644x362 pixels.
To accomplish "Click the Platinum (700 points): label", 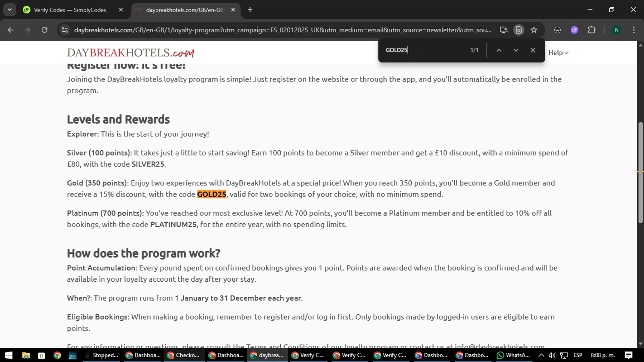I will click(x=105, y=213).
